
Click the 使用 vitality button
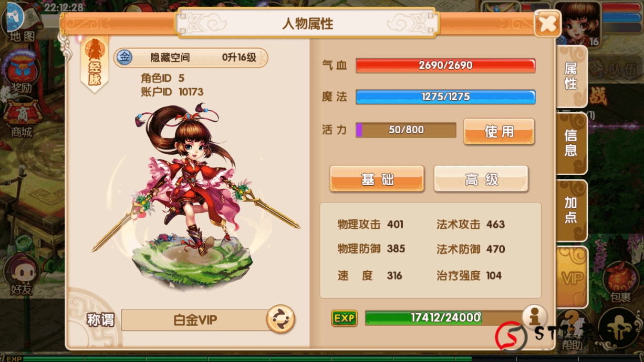point(498,131)
